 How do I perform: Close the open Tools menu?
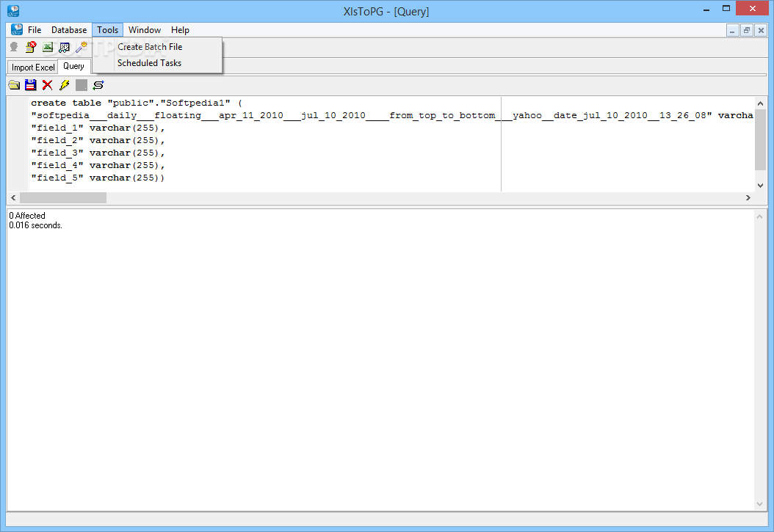tap(108, 30)
